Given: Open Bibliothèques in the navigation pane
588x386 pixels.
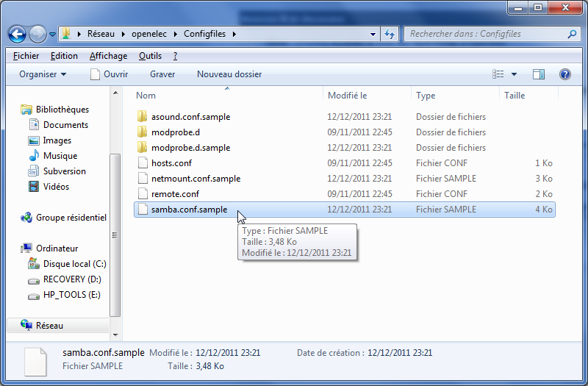Looking at the screenshot, I should pyautogui.click(x=54, y=110).
